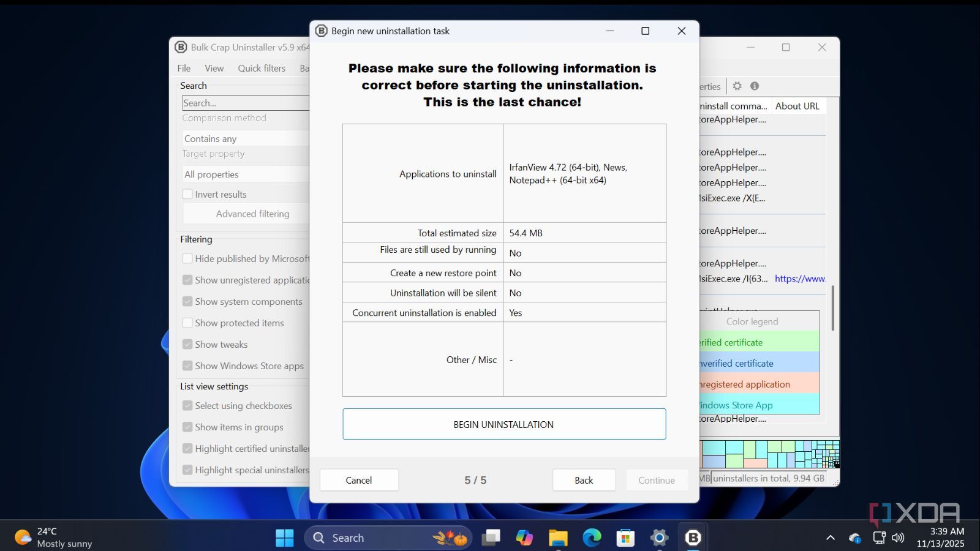This screenshot has height=551, width=980.
Task: Open Microsoft Edge from the taskbar
Action: 592,538
